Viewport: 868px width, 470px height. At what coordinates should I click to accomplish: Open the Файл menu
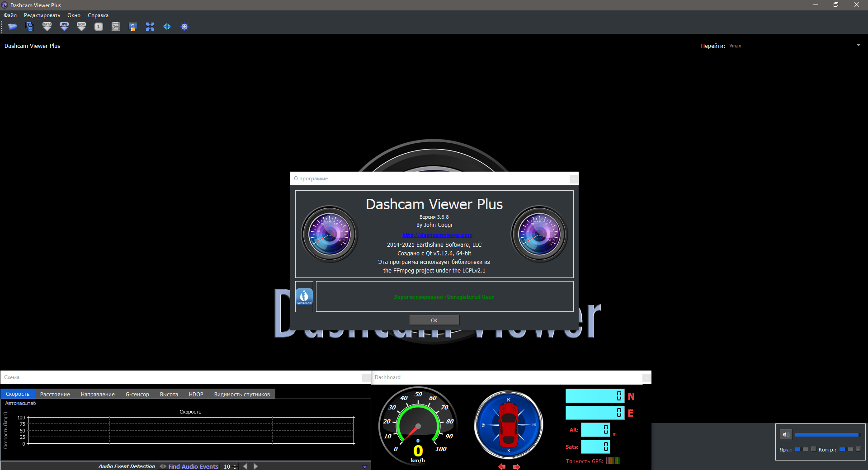[10, 15]
